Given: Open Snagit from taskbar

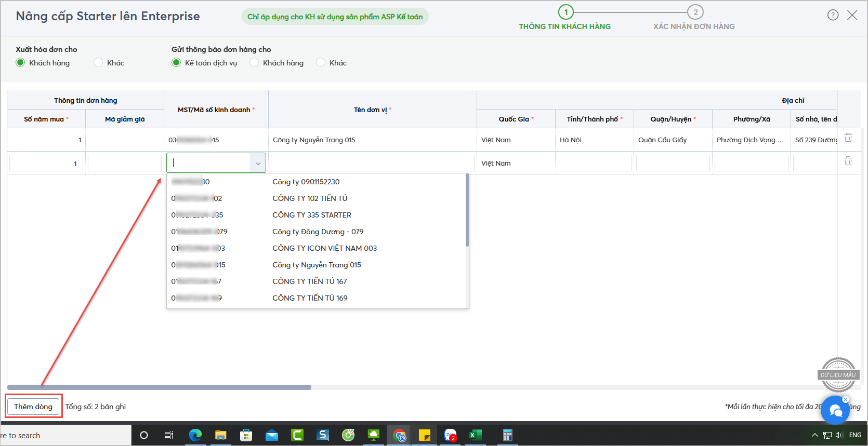Looking at the screenshot, I should tap(323, 435).
